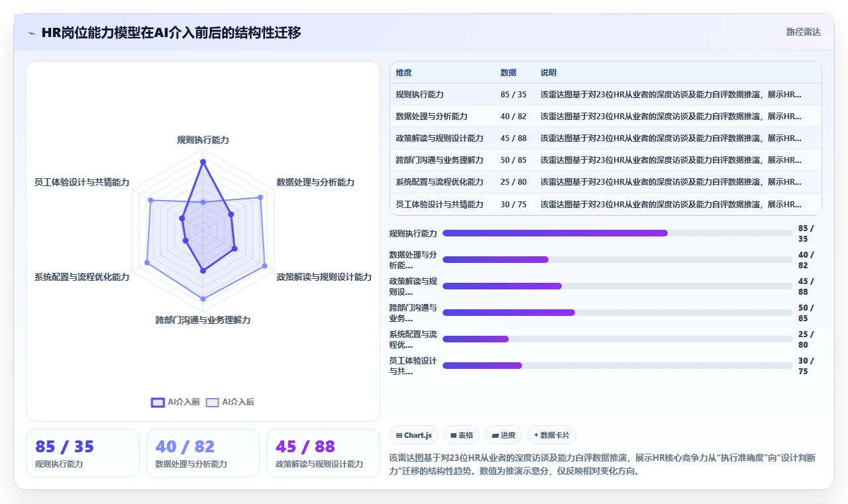Screen dimensions: 848x504
Task: Click radar axis label 规则执行能力
Action: tap(203, 140)
